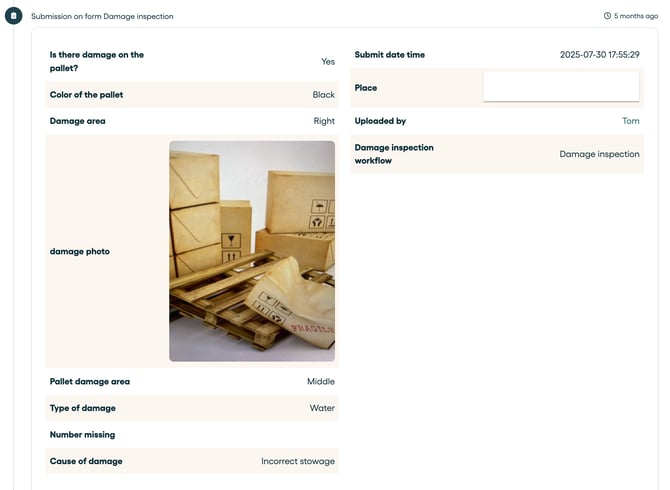Viewport: 670px width, 490px height.
Task: Select the Right damage area value
Action: point(324,121)
